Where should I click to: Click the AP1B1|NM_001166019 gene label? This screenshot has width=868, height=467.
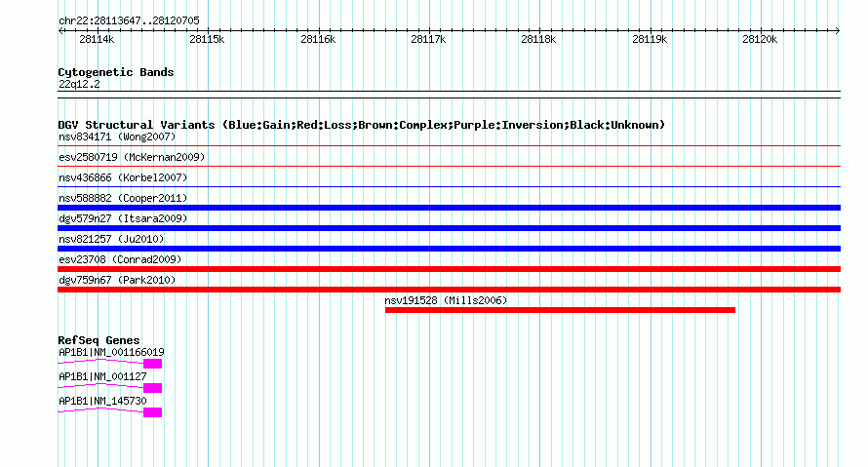coord(111,353)
